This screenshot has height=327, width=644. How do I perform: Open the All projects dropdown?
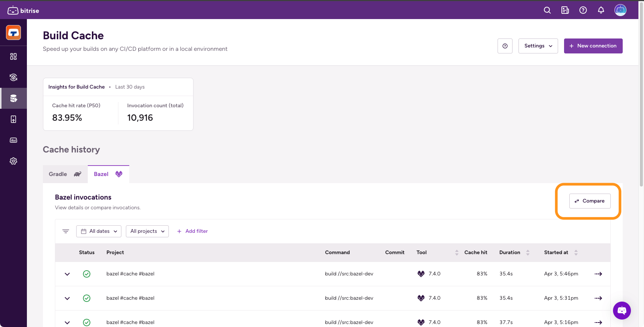coord(147,231)
